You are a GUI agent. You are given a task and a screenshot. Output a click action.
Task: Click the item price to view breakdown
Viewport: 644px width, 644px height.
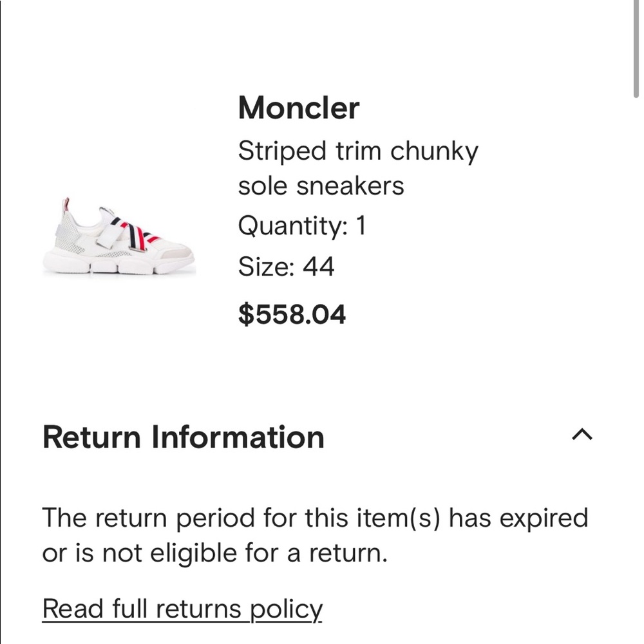[x=292, y=314]
